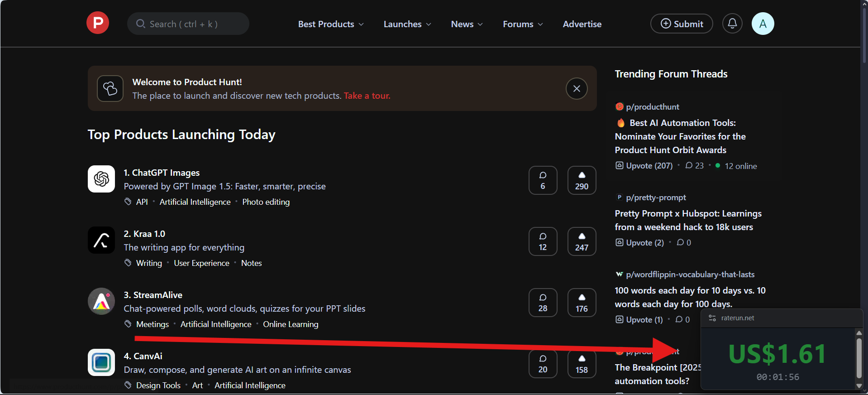Select Artificial Intelligence tag under ChatGPT Images
Screen dimensions: 868x395
pyautogui.click(x=195, y=202)
